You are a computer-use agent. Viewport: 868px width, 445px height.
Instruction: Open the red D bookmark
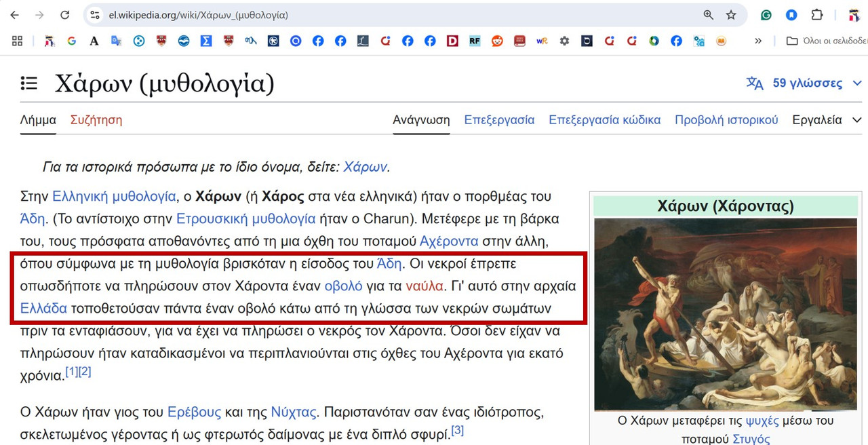[x=452, y=41]
